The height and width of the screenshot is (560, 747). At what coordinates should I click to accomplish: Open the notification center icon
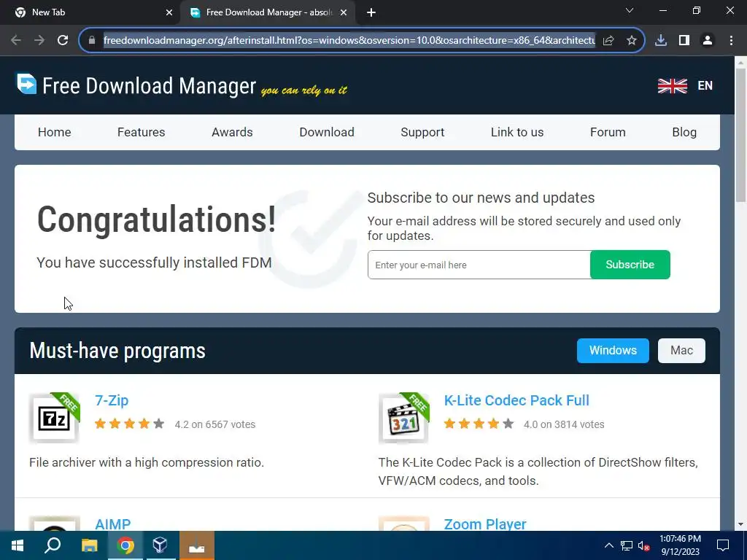point(723,545)
